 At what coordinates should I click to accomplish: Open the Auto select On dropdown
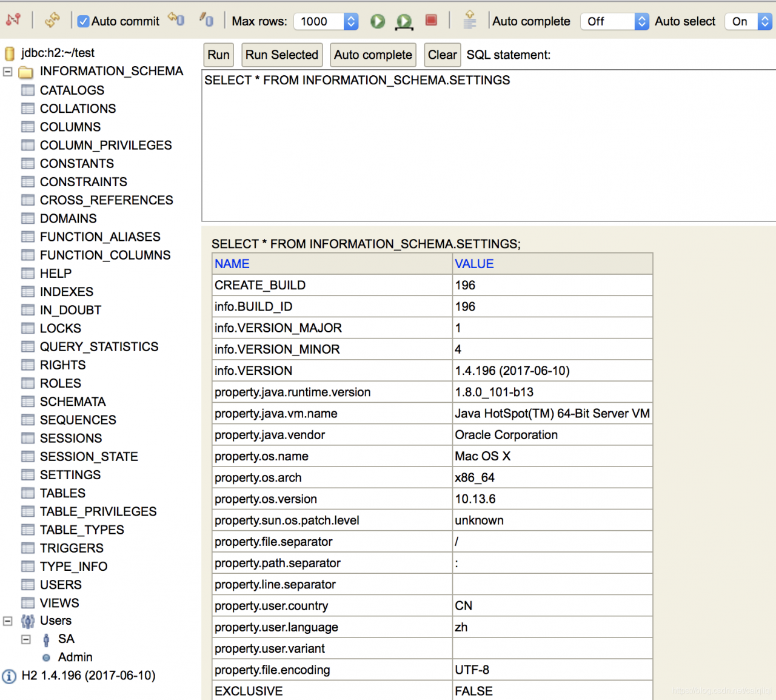point(749,21)
